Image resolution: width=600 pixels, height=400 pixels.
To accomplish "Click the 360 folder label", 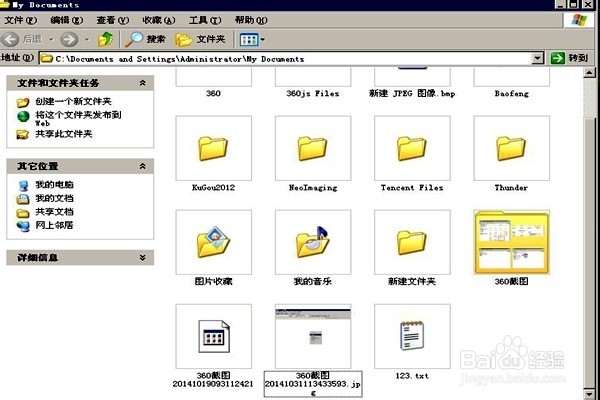I will point(213,93).
